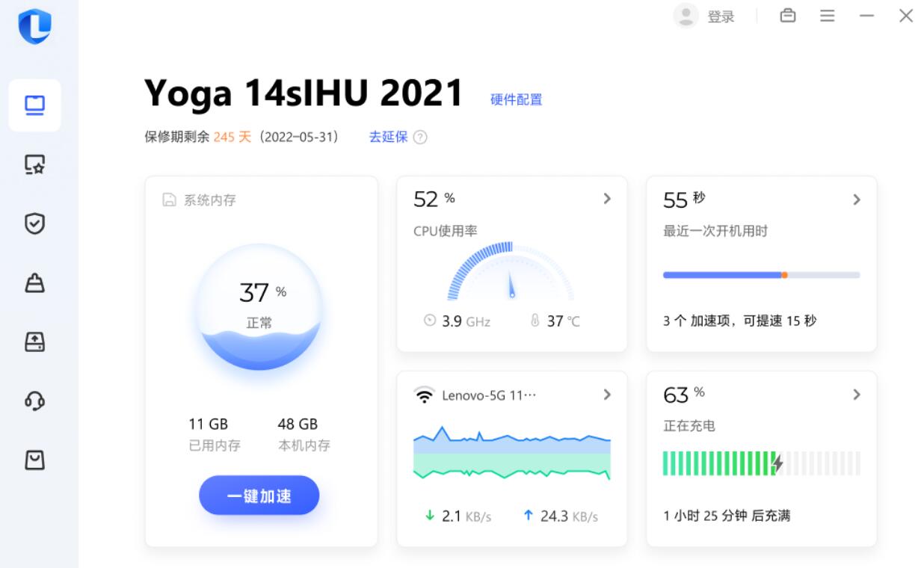This screenshot has height=568, width=924.
Task: Click the 登录 login text
Action: [721, 16]
